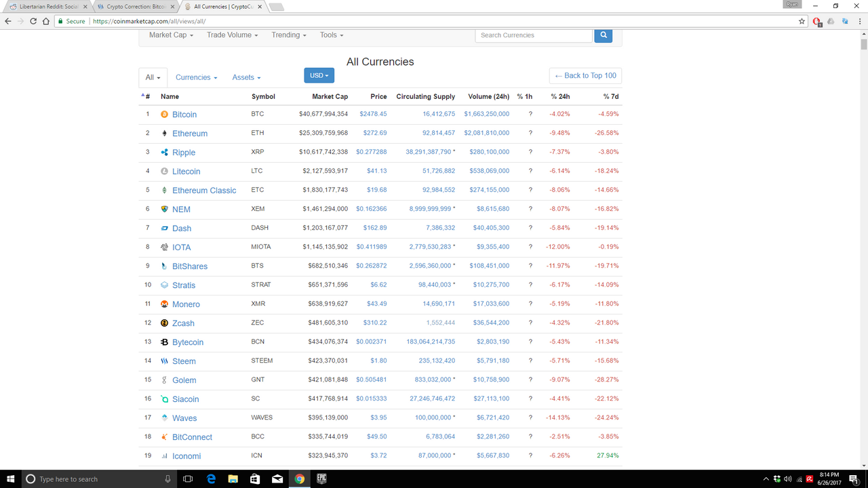The width and height of the screenshot is (868, 488).
Task: Select the All Currencies CryptoCurrency tab
Action: click(x=222, y=6)
